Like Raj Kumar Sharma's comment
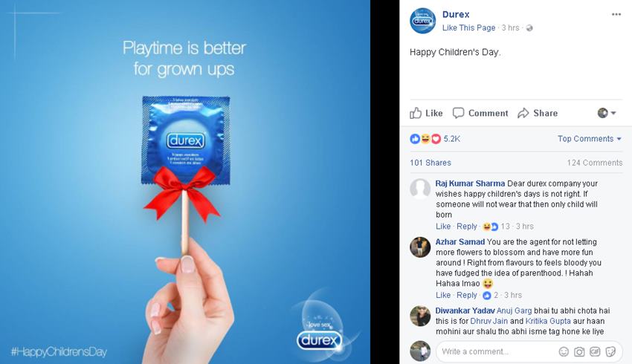Image resolution: width=632 pixels, height=364 pixels. [x=443, y=227]
